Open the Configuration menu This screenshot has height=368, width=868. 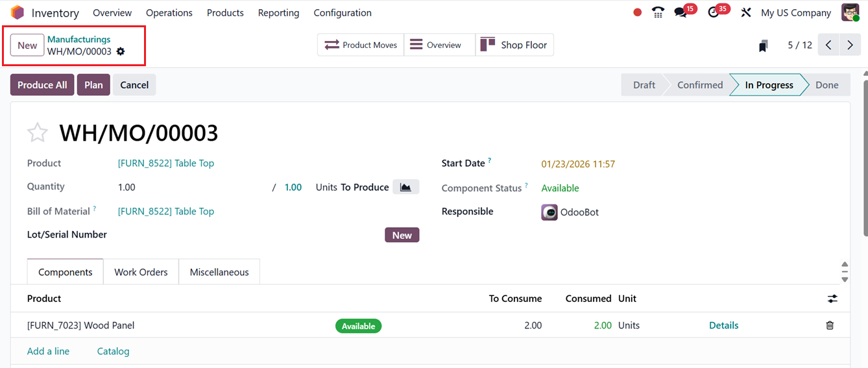(x=342, y=13)
